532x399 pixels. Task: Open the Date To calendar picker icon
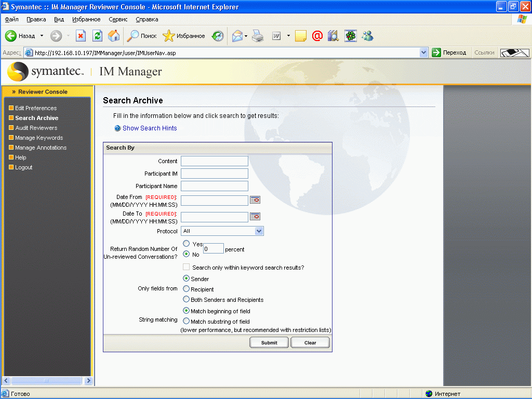pos(255,217)
